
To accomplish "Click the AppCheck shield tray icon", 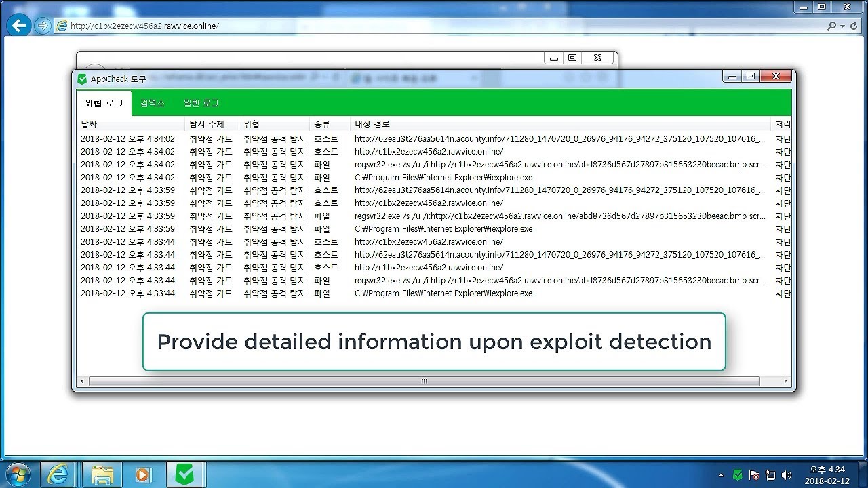I will tap(737, 475).
